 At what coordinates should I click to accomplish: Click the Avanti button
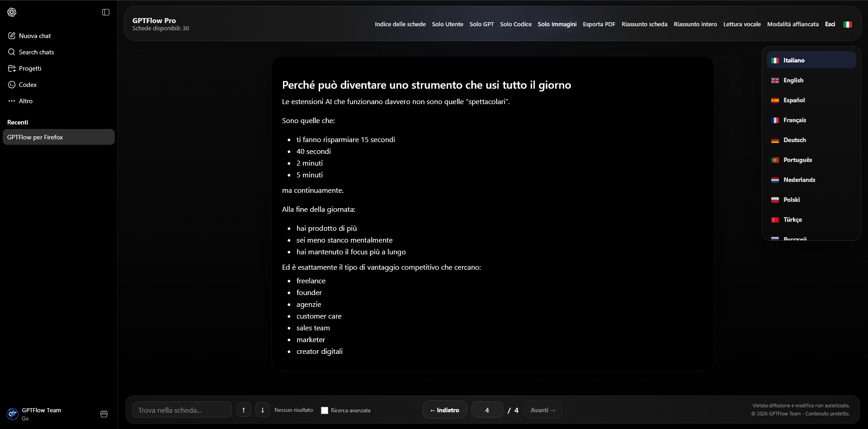[x=543, y=410]
